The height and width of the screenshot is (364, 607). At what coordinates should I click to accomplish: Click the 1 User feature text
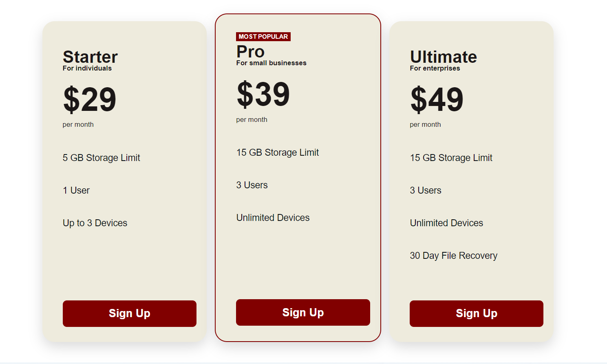tap(76, 190)
